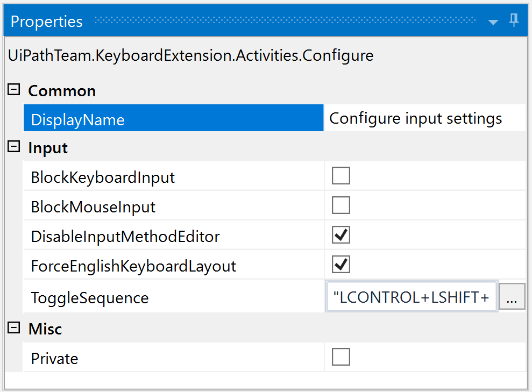Click the Misc category header text
Viewport: 532px width, 392px height.
tap(45, 329)
